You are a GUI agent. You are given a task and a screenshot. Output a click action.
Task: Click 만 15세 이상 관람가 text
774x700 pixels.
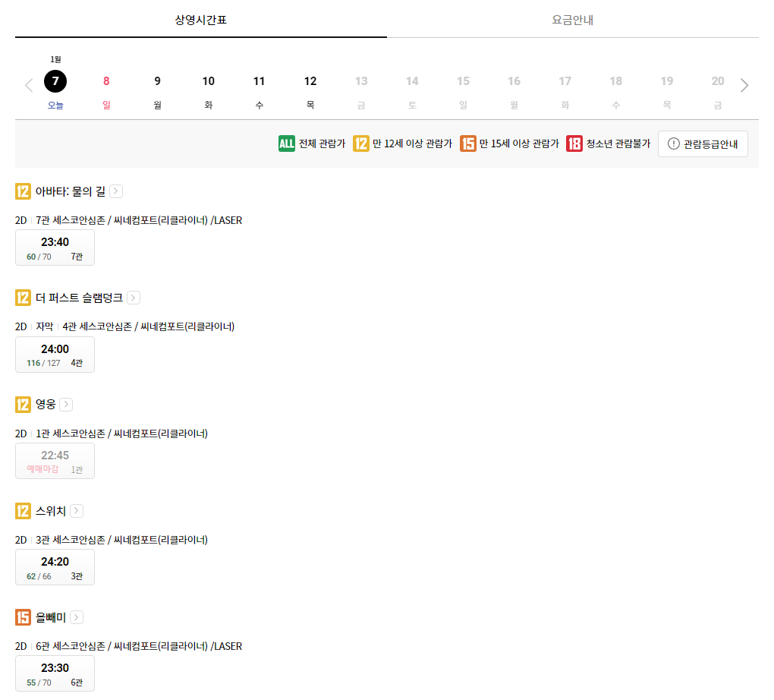519,143
